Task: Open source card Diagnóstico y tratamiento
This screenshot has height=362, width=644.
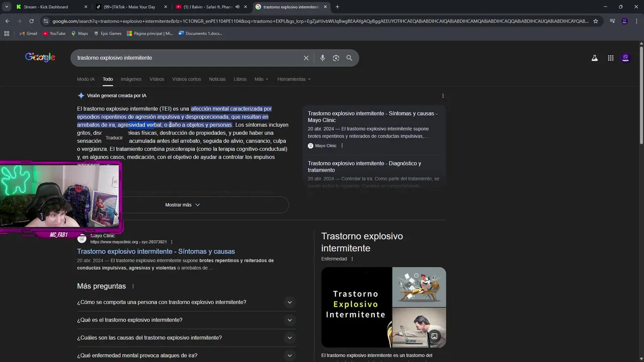Action: tap(364, 166)
